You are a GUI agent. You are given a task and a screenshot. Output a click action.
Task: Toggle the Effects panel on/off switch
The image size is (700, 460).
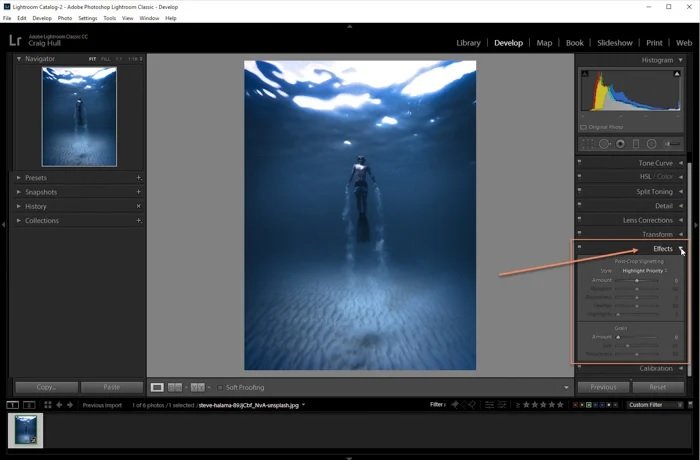coord(579,248)
